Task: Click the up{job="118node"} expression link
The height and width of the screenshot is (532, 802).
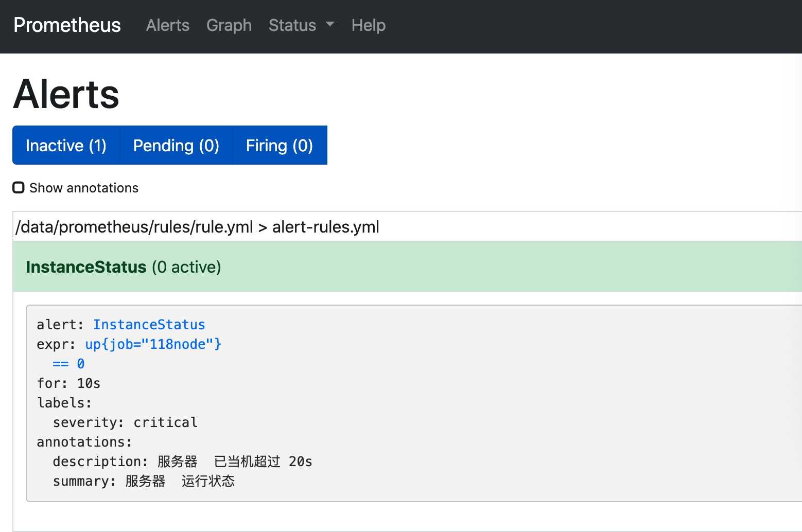Action: coord(153,344)
